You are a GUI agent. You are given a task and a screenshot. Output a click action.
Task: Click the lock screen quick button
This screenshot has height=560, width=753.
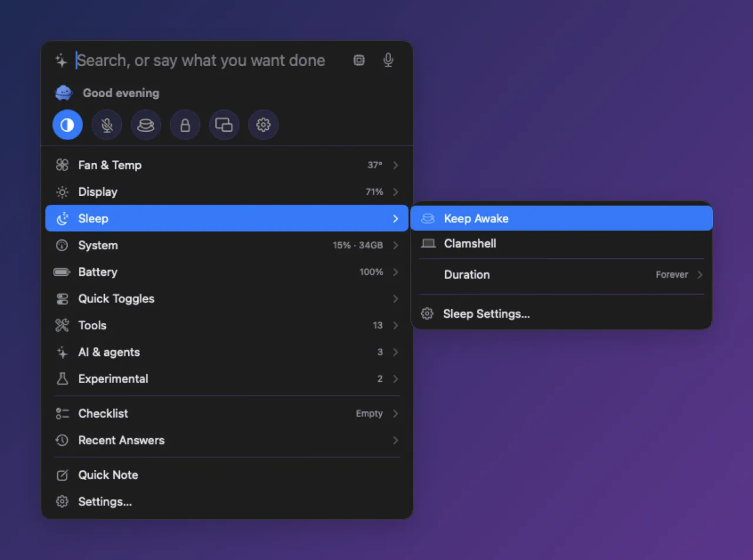click(185, 125)
